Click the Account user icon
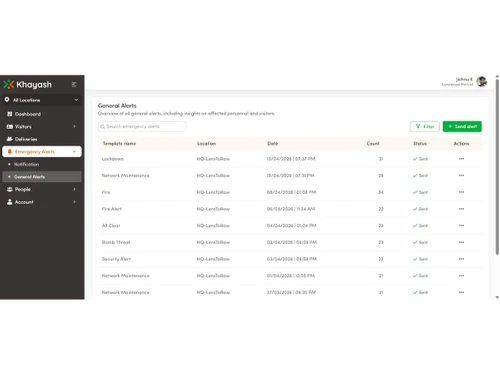The width and height of the screenshot is (500, 375). 10,202
